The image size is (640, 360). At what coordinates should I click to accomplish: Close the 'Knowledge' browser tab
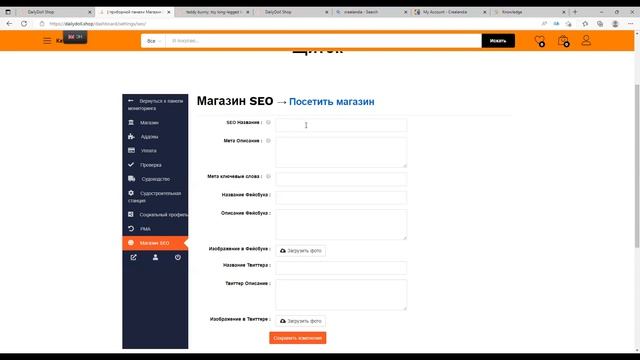tap(564, 12)
